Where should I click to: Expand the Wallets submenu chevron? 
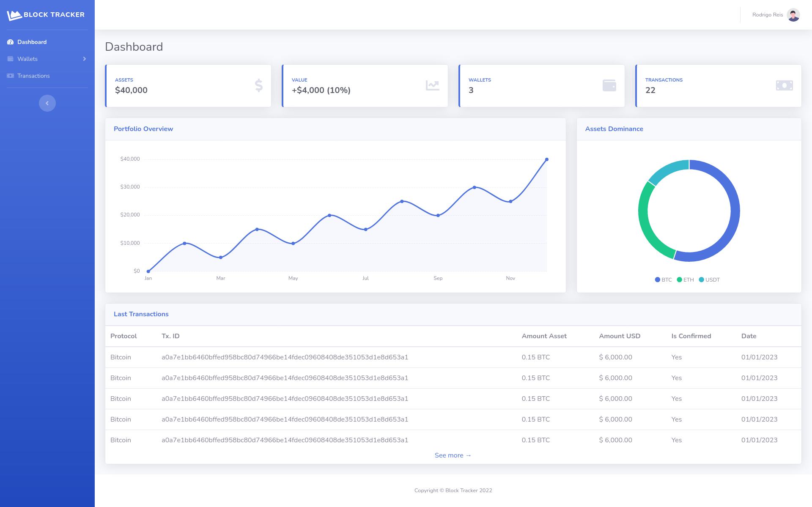85,59
